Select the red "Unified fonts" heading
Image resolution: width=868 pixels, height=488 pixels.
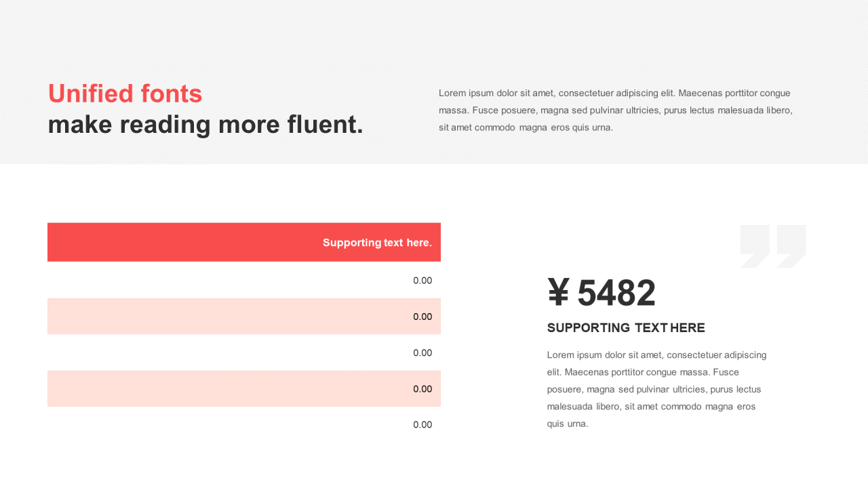(x=125, y=94)
